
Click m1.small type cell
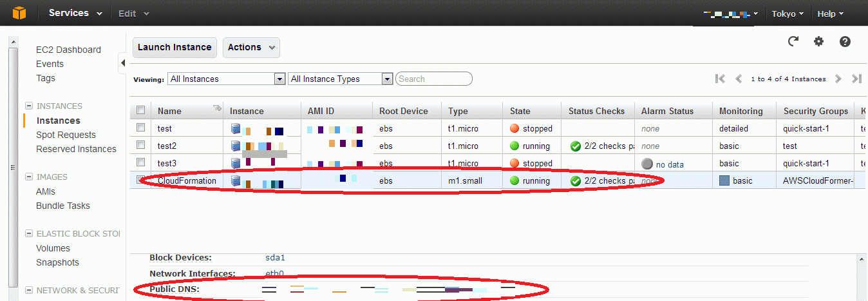point(465,181)
